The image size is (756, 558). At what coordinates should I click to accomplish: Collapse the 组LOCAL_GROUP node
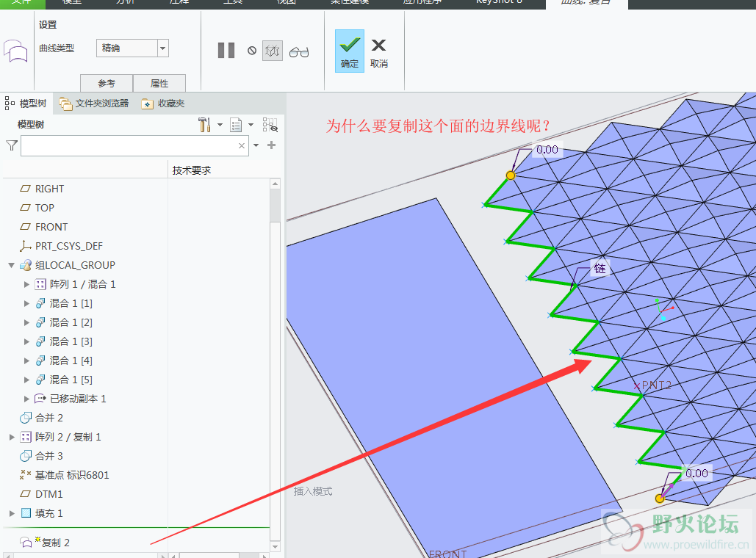pos(12,265)
